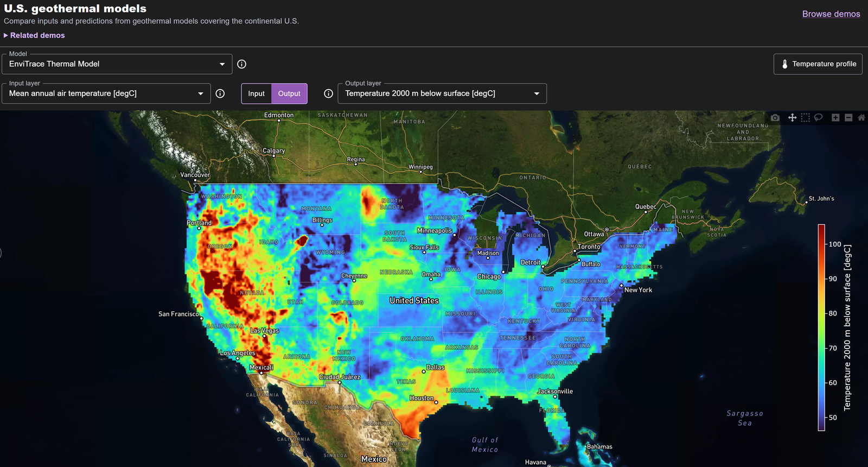This screenshot has height=467, width=868.
Task: Click the San Francisco label
Action: click(178, 314)
